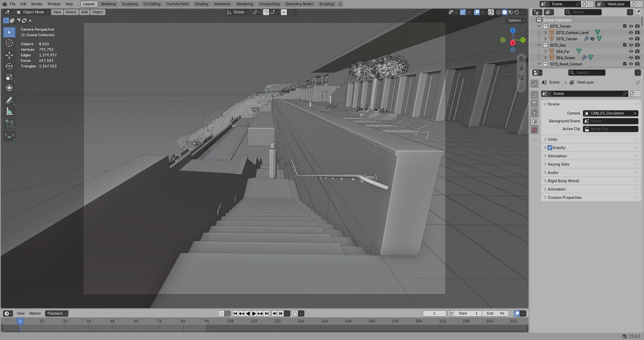
Task: Exclude the SITE_Road_Context collection checkbox
Action: pos(625,64)
